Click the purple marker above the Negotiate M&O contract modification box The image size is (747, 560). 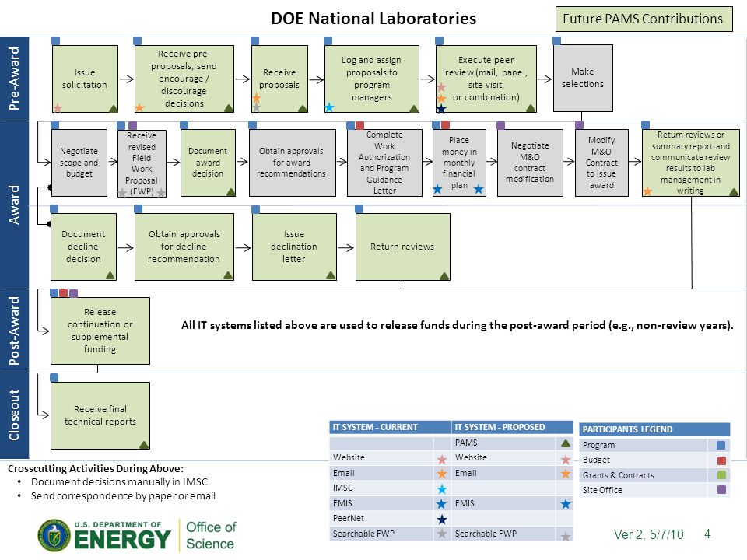point(500,125)
